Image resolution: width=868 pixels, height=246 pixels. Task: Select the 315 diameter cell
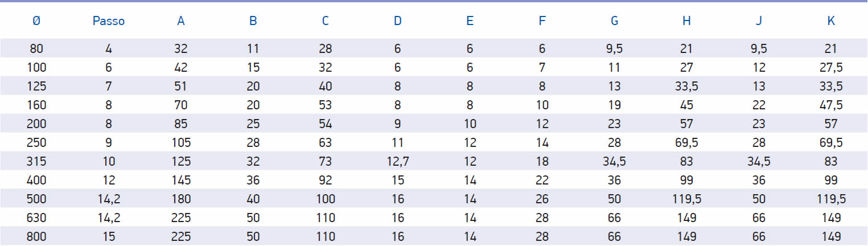(36, 162)
